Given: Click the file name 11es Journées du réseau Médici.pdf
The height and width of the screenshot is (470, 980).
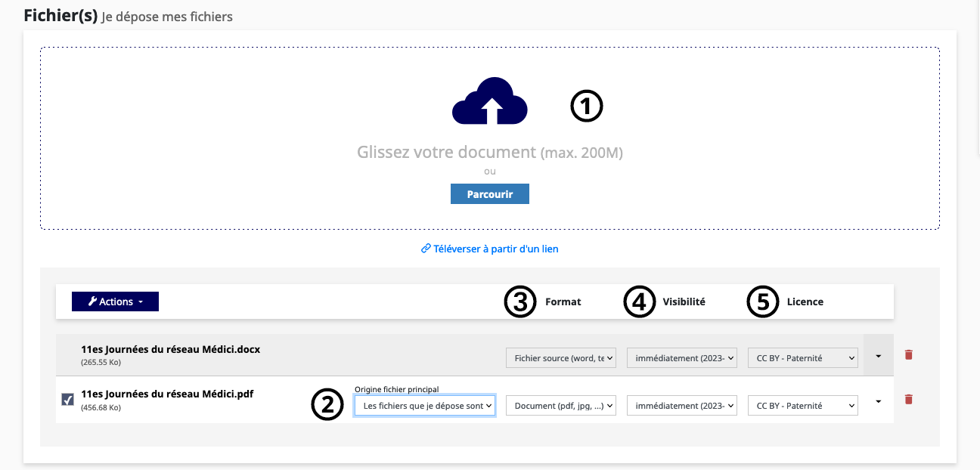Looking at the screenshot, I should tap(167, 394).
